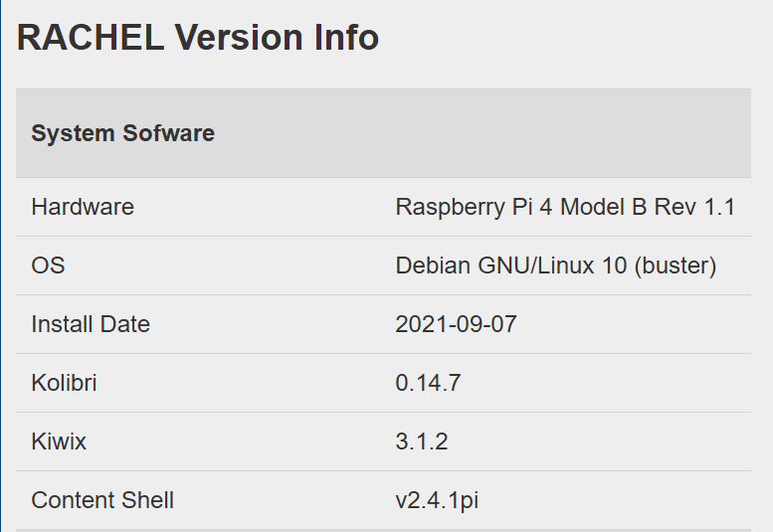
Task: Click the Hardware row label
Action: click(83, 207)
